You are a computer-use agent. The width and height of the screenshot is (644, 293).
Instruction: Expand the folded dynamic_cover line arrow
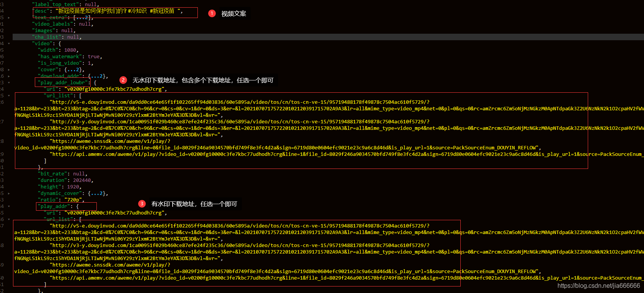(9, 193)
